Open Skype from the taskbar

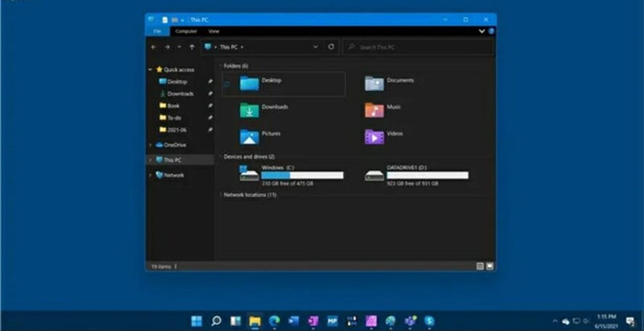(x=430, y=321)
